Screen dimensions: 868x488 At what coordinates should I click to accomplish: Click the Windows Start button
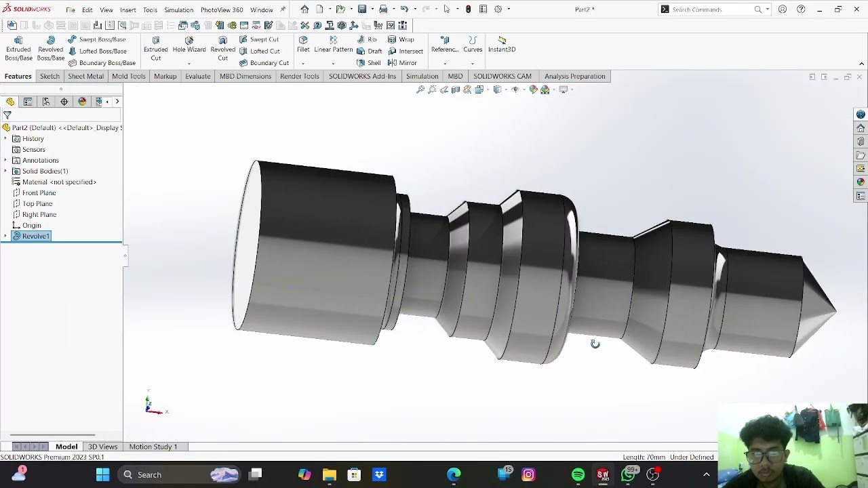point(102,474)
